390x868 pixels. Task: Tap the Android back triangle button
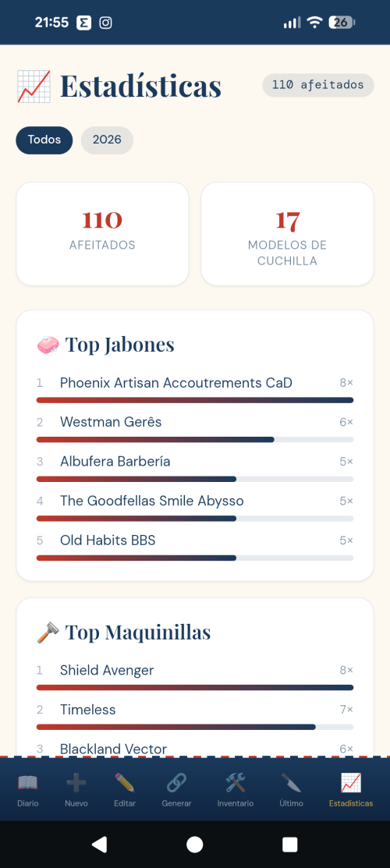(x=99, y=844)
